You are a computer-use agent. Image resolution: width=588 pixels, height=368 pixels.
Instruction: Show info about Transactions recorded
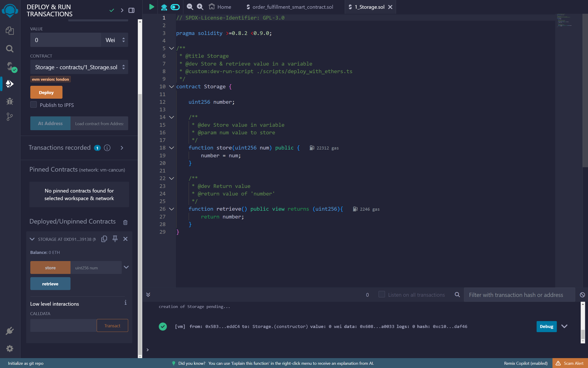pyautogui.click(x=107, y=148)
